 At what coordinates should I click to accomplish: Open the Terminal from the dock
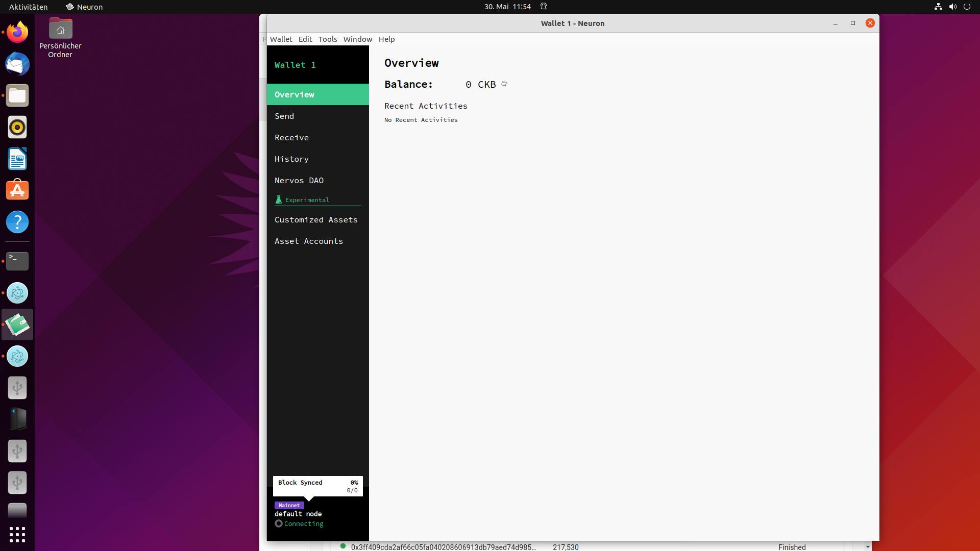(x=17, y=261)
